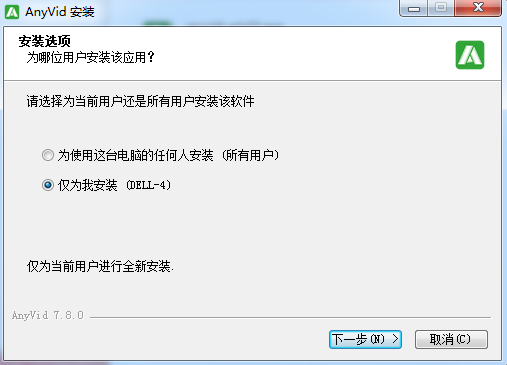Click the 为哪位用户安装该应用? subtitle text
The image size is (507, 365).
(90, 57)
